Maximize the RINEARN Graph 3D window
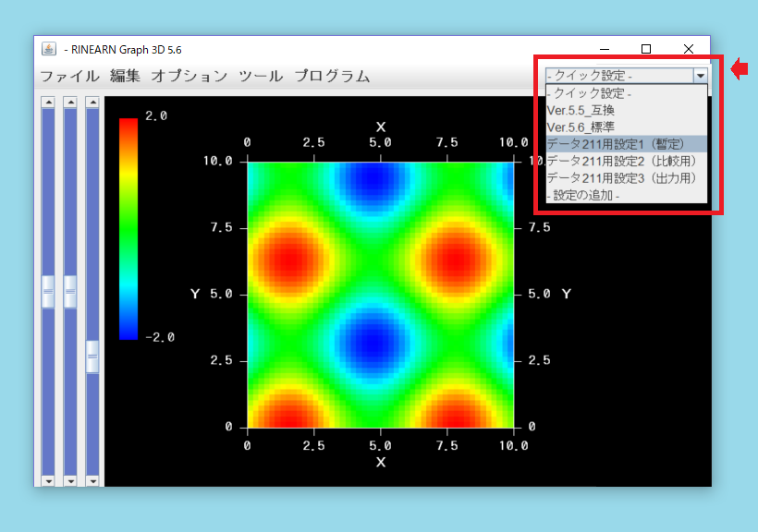The height and width of the screenshot is (532, 758). [646, 49]
